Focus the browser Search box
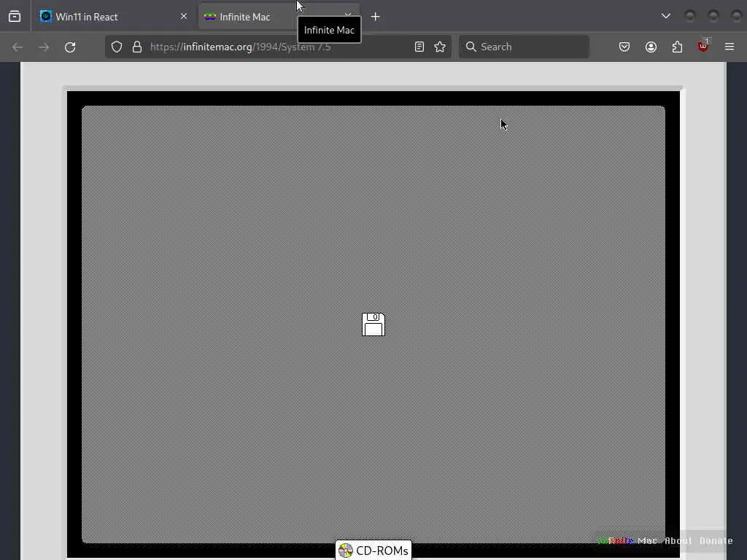 point(524,47)
